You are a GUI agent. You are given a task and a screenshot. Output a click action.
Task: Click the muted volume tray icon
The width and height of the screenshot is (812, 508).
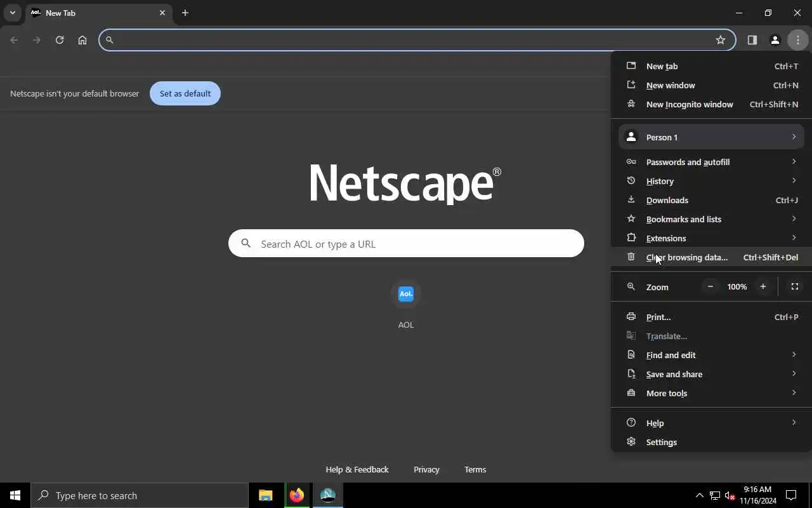tap(730, 495)
